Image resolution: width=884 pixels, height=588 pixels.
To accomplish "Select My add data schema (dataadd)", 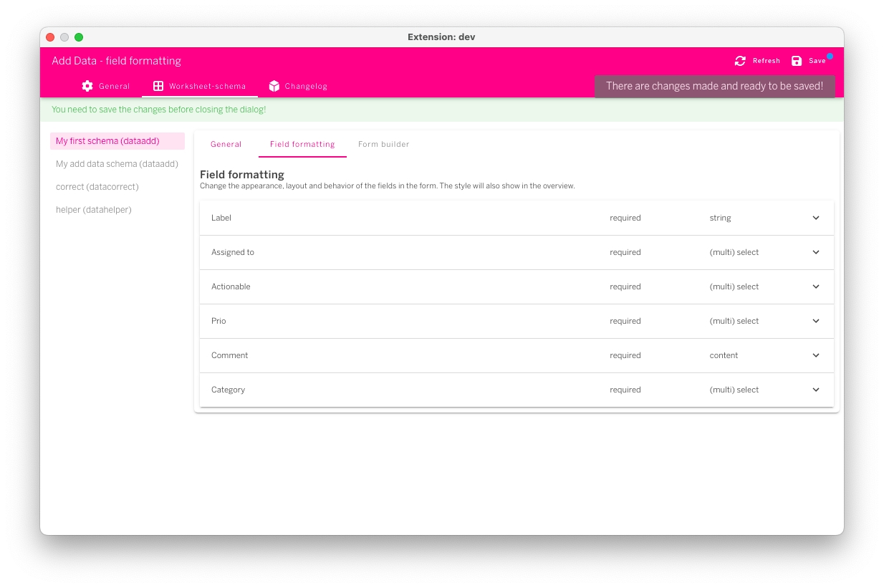I will (117, 164).
